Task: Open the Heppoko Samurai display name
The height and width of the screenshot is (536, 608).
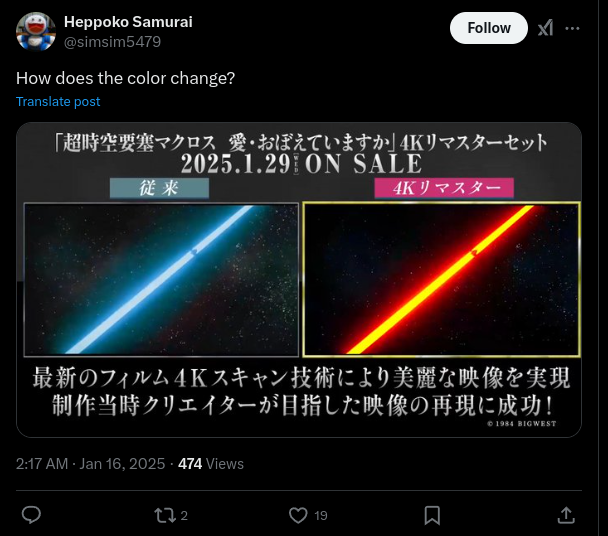Action: pyautogui.click(x=128, y=22)
